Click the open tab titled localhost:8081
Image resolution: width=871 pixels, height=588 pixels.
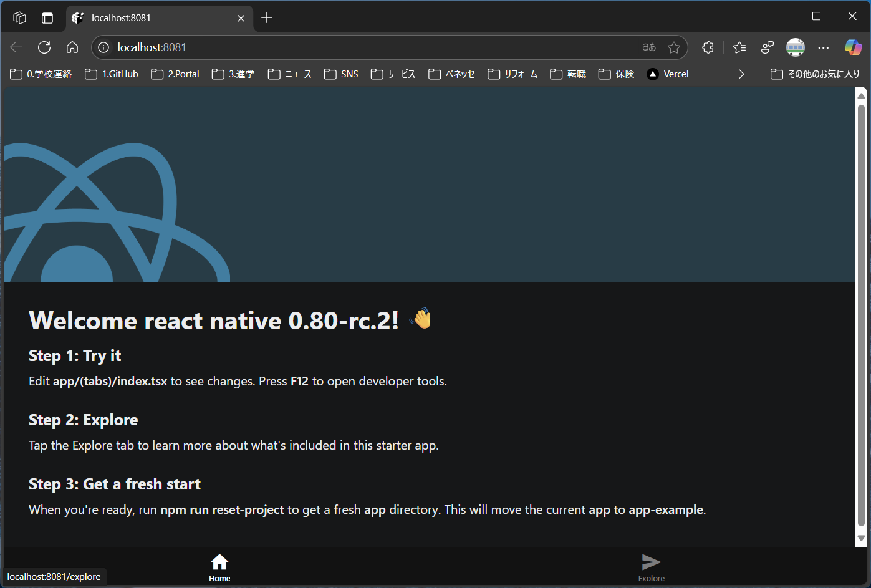point(159,18)
